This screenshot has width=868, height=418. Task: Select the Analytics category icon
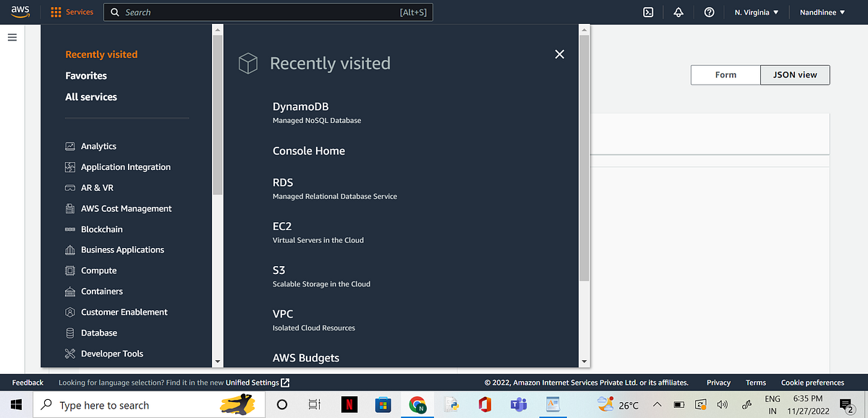[x=69, y=145]
